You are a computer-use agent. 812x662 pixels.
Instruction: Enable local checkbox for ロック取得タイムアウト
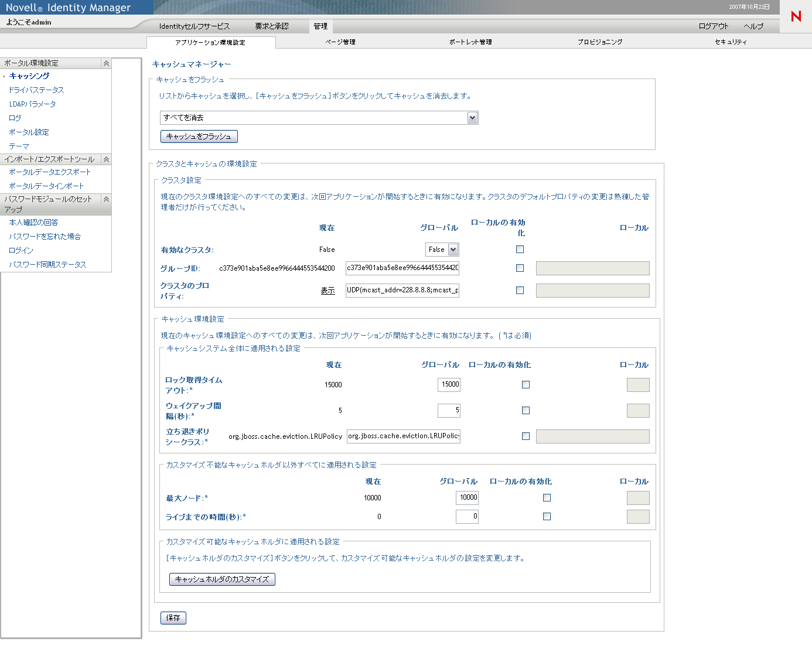(x=526, y=385)
